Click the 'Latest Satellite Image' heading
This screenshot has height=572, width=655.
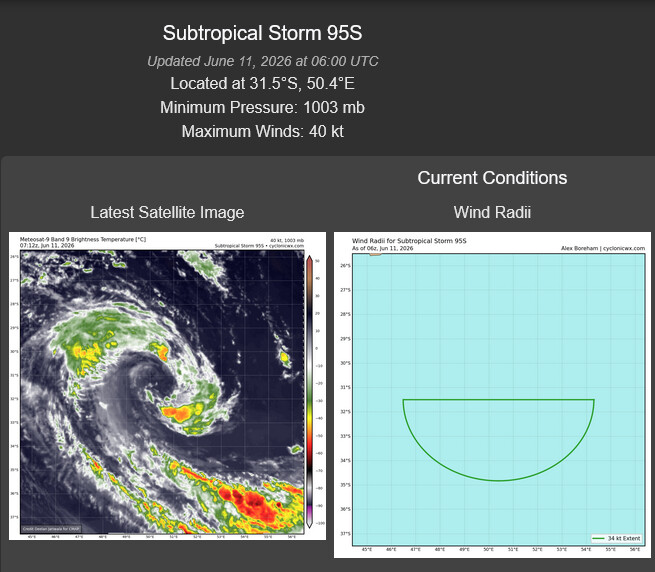click(167, 212)
